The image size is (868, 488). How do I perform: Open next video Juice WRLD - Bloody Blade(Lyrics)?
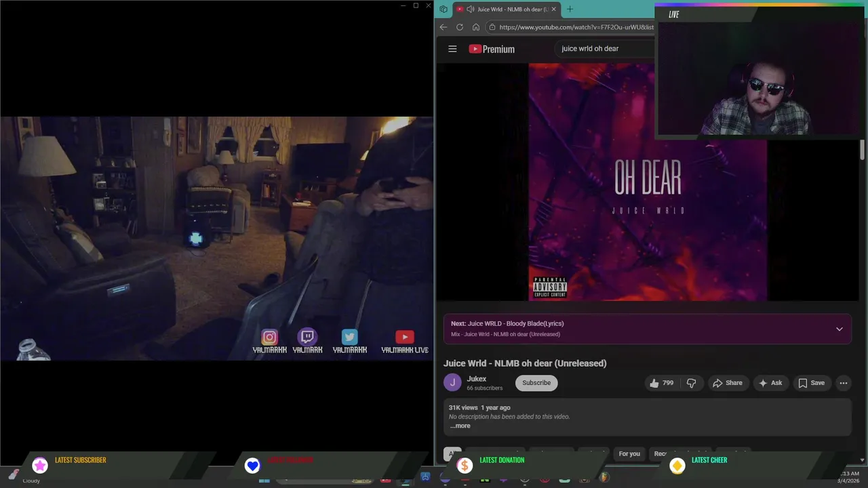pos(507,323)
